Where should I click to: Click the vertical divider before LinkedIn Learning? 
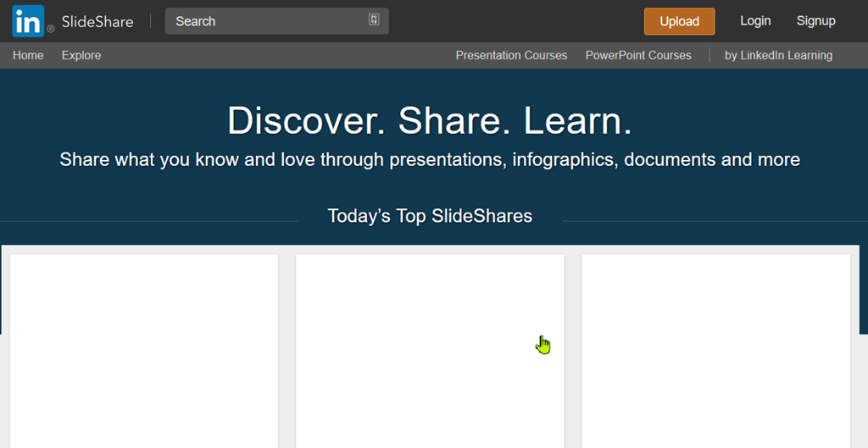(709, 55)
